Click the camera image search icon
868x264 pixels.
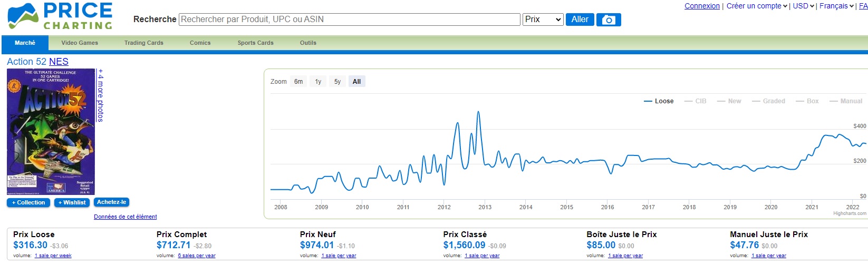[608, 19]
